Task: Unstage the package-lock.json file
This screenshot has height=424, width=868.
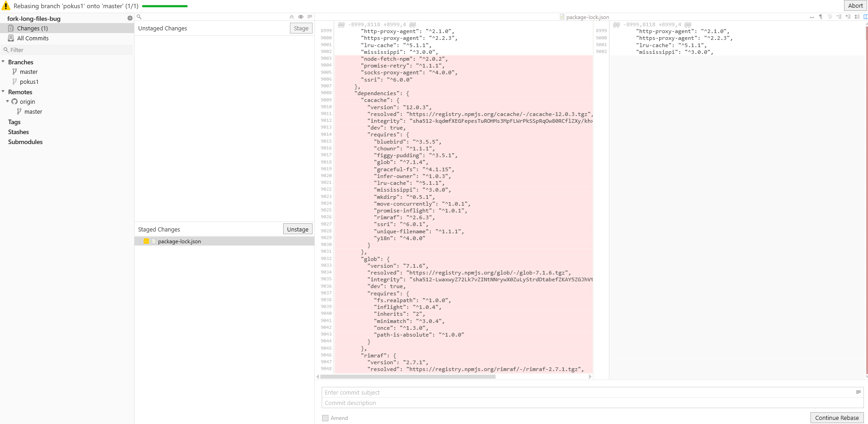Action: 297,229
